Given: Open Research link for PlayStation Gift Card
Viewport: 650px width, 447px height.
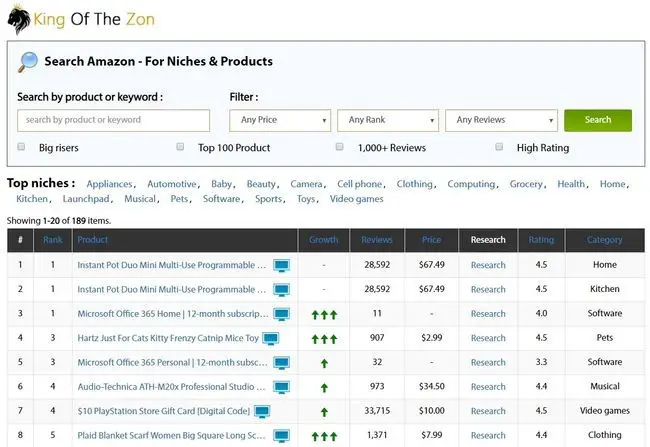Looking at the screenshot, I should pos(488,412).
